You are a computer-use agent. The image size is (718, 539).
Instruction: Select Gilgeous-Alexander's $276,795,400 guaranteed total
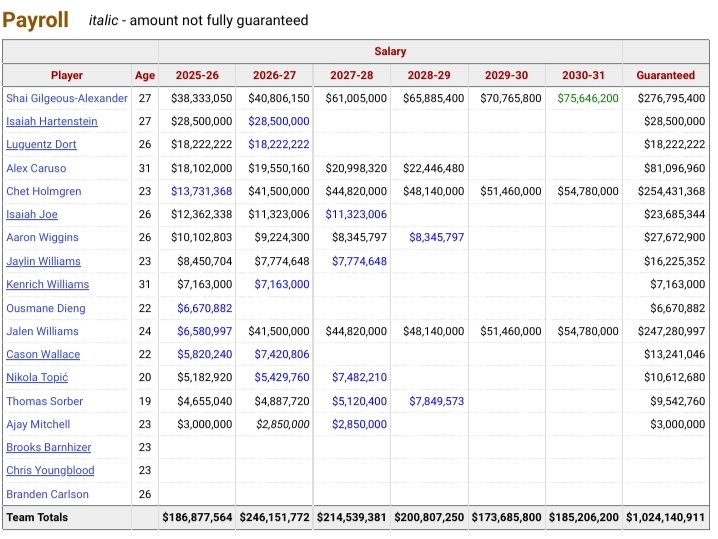point(671,98)
